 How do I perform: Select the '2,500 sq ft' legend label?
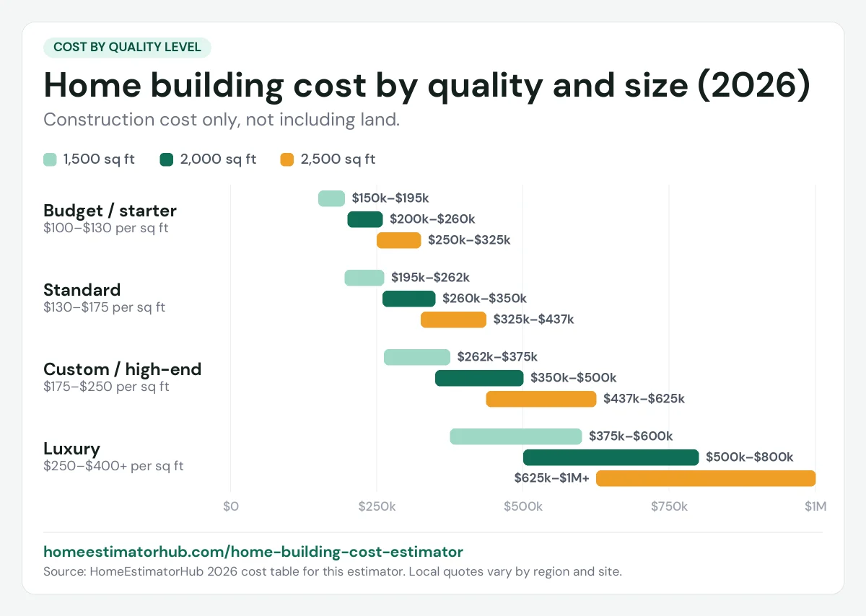338,159
